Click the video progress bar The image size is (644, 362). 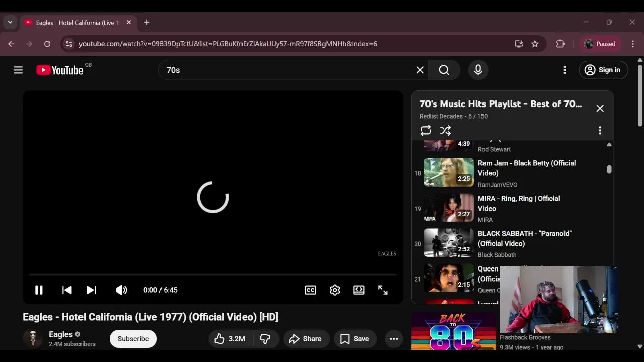[213, 275]
